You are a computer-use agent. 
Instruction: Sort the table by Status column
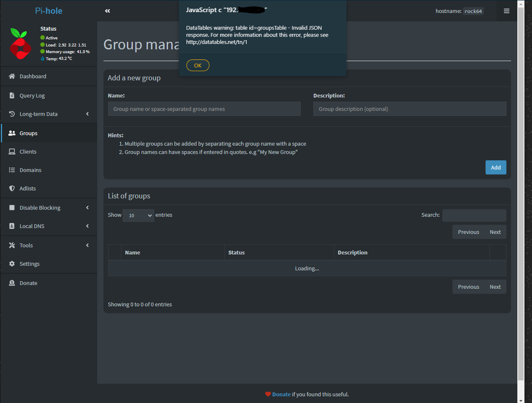click(x=279, y=252)
